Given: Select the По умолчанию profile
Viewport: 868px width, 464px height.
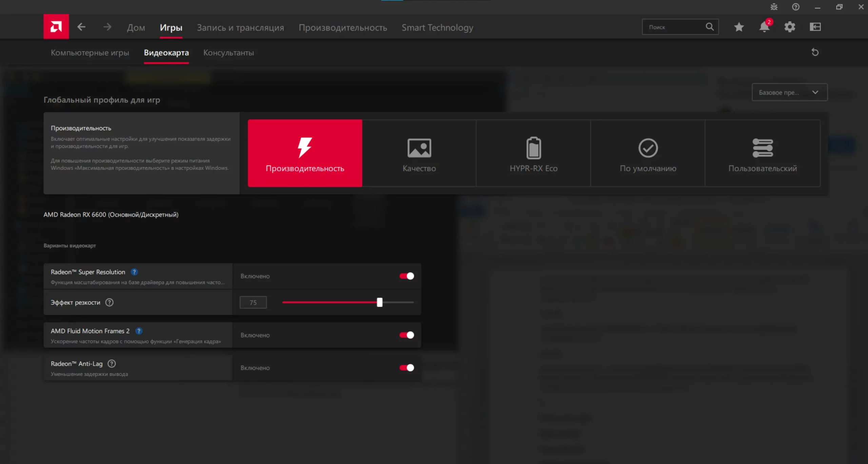Looking at the screenshot, I should [x=648, y=153].
